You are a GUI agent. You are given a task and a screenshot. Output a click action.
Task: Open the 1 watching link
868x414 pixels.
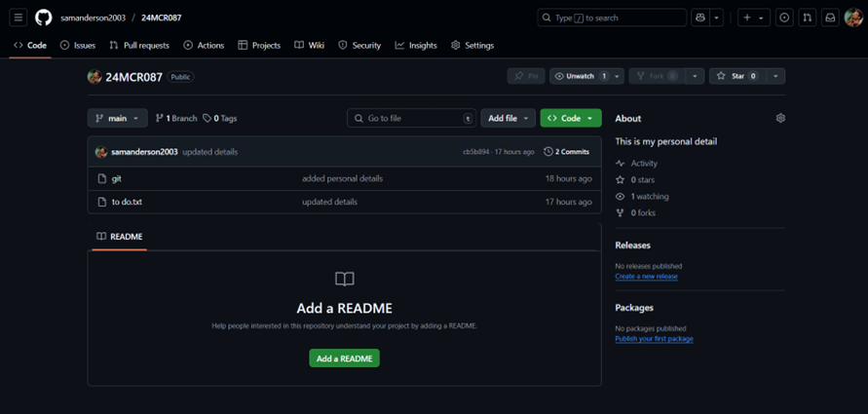pyautogui.click(x=642, y=197)
